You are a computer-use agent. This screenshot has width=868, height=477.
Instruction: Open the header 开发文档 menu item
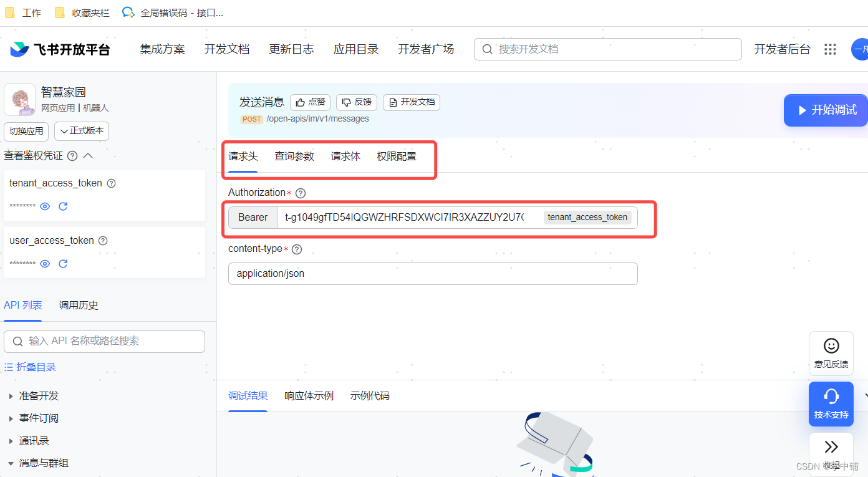227,49
